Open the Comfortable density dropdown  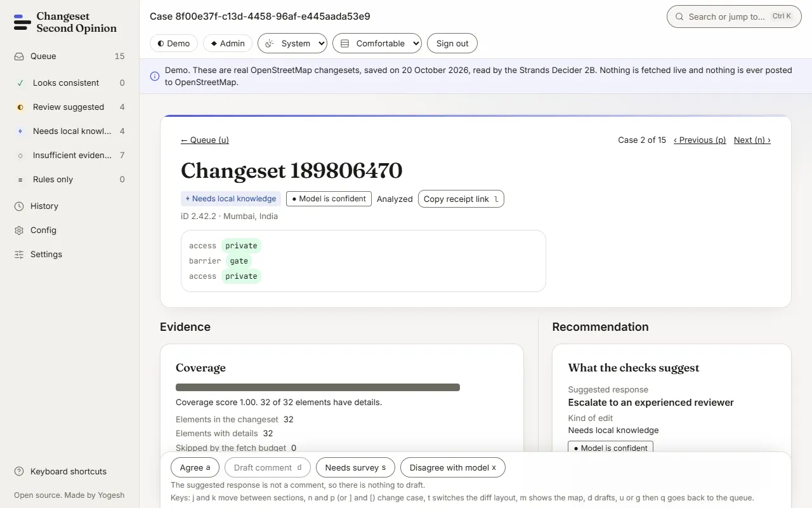(x=377, y=43)
